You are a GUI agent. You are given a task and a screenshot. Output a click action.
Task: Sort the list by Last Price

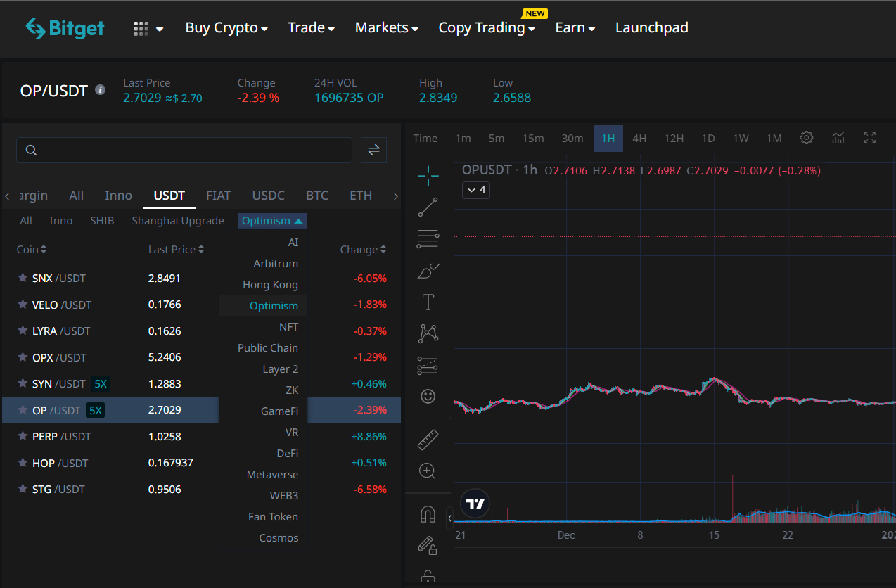point(176,250)
